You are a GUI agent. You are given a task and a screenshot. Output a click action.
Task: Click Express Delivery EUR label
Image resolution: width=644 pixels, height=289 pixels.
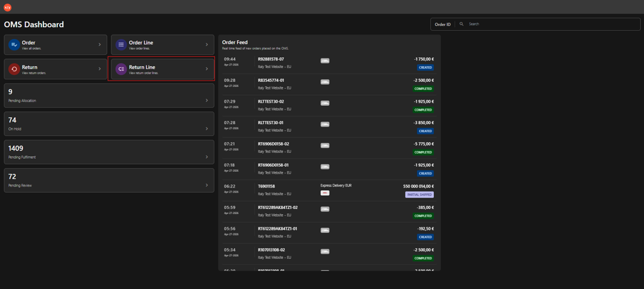tap(336, 185)
